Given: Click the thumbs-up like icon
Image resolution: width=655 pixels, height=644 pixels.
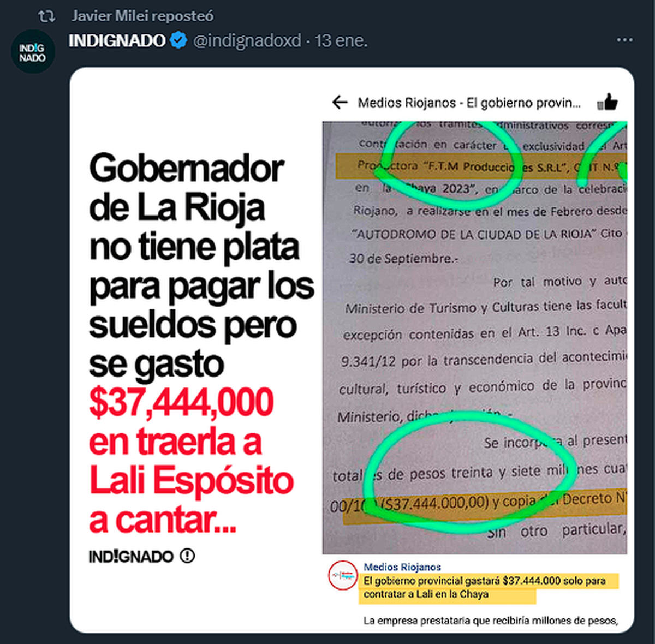Looking at the screenshot, I should [x=607, y=102].
